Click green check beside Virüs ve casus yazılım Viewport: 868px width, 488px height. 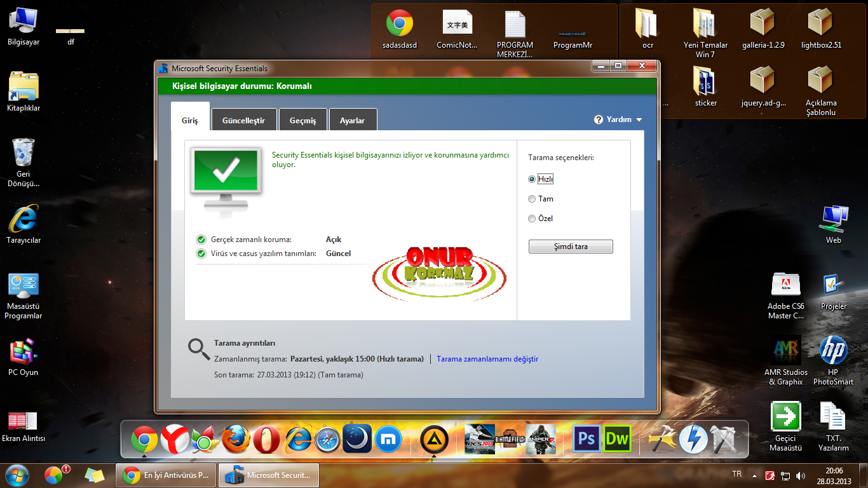[x=201, y=254]
